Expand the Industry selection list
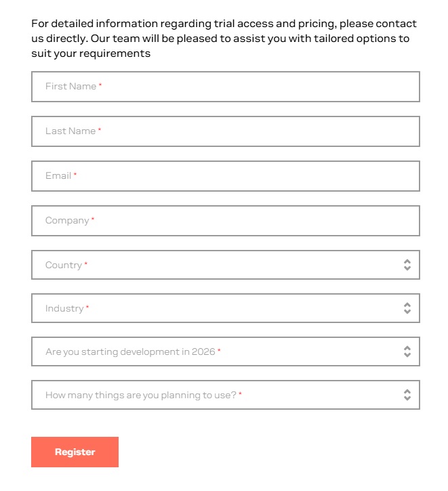 pyautogui.click(x=217, y=308)
